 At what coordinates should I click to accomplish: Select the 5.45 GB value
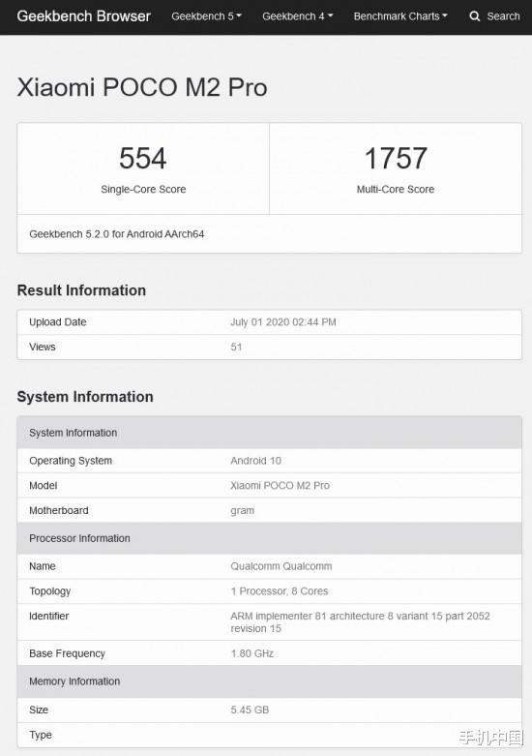[x=250, y=710]
